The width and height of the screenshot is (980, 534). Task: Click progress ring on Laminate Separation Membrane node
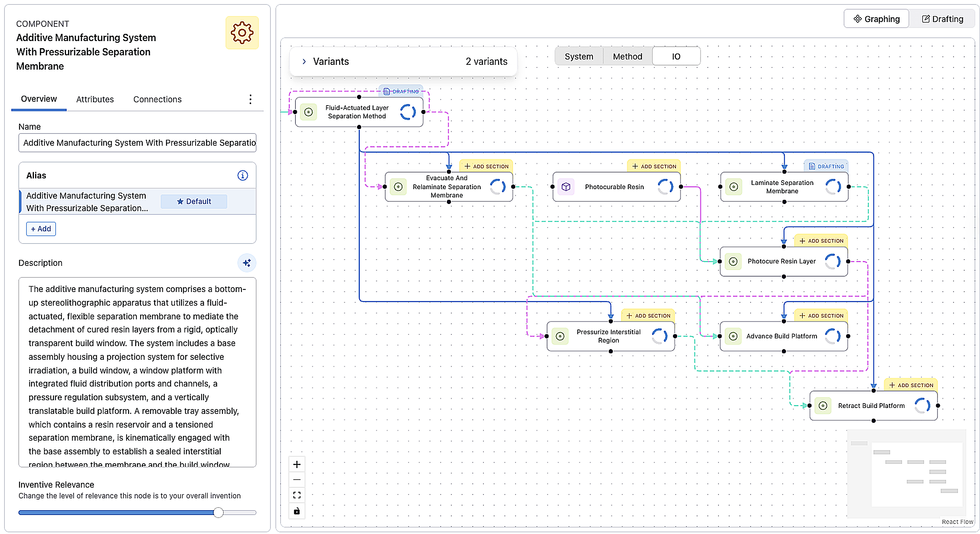click(833, 187)
